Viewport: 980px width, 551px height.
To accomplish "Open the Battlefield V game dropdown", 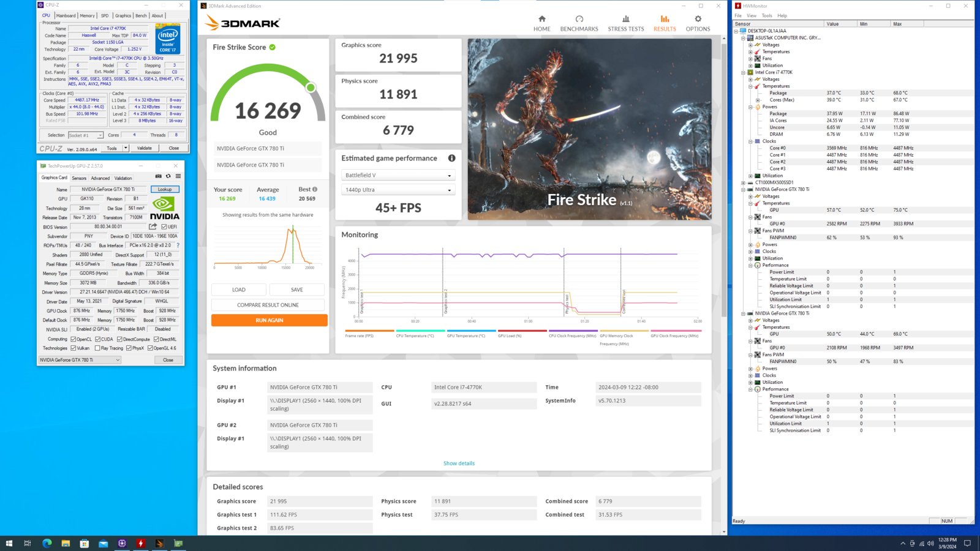I will point(398,175).
